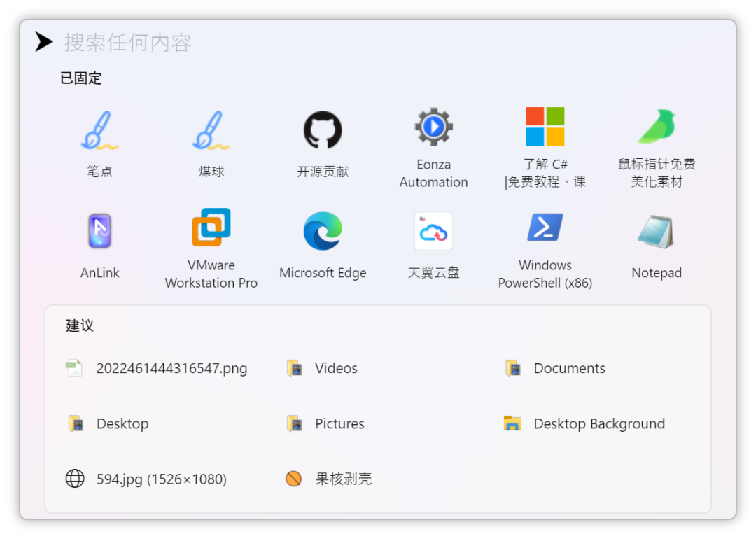
Task: Open the Notepad icon
Action: 656,232
